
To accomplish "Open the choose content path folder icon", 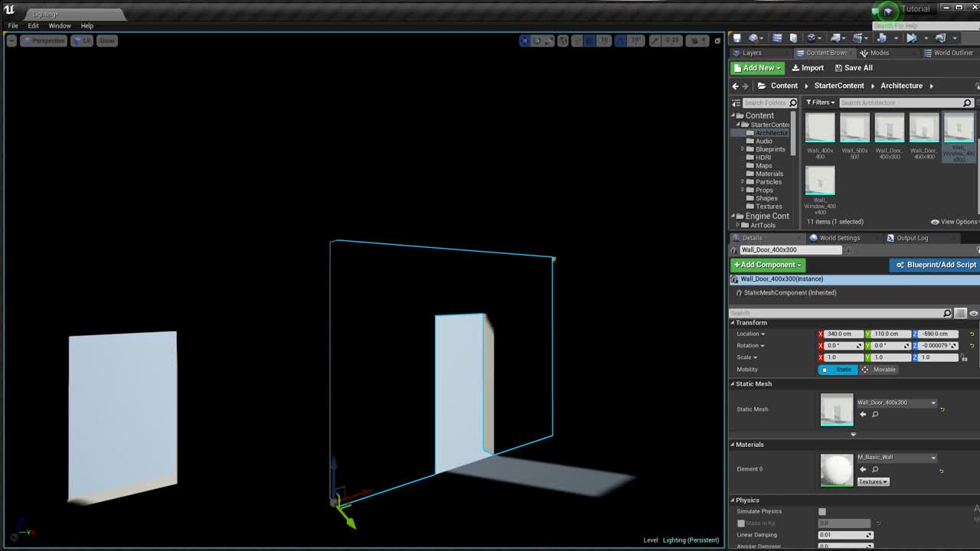I will 762,86.
